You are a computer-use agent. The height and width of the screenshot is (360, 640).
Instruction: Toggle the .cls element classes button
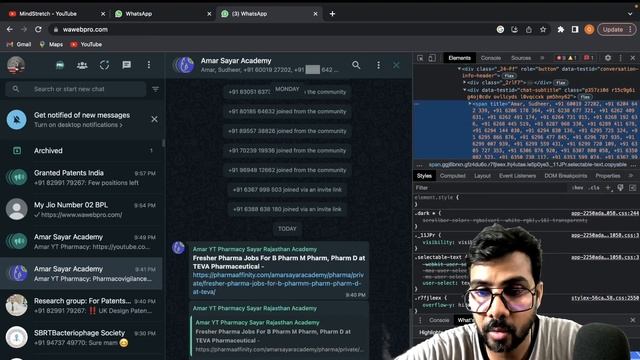(595, 188)
